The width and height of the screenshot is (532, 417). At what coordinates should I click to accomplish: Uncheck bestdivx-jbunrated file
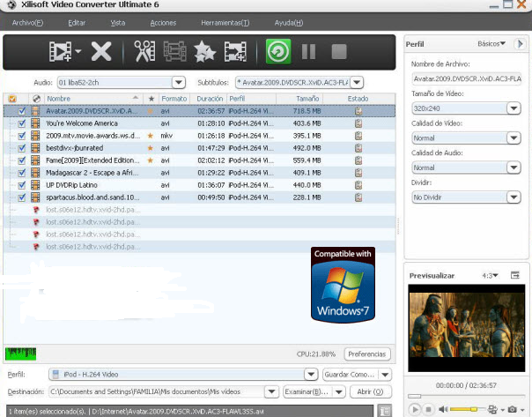22,148
